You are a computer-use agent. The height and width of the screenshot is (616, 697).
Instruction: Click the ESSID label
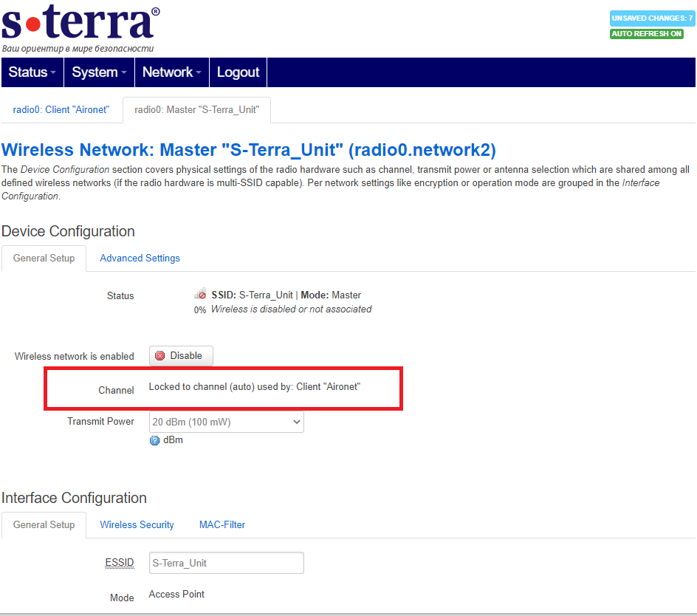(120, 563)
